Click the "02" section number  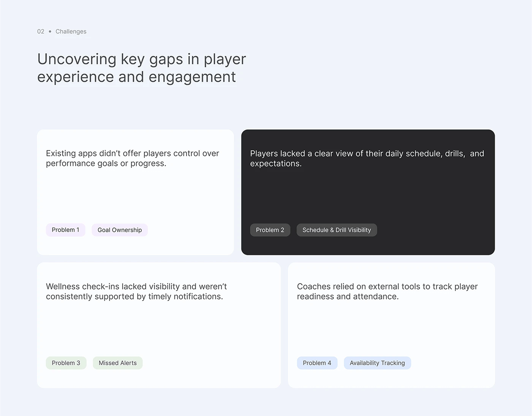(40, 32)
